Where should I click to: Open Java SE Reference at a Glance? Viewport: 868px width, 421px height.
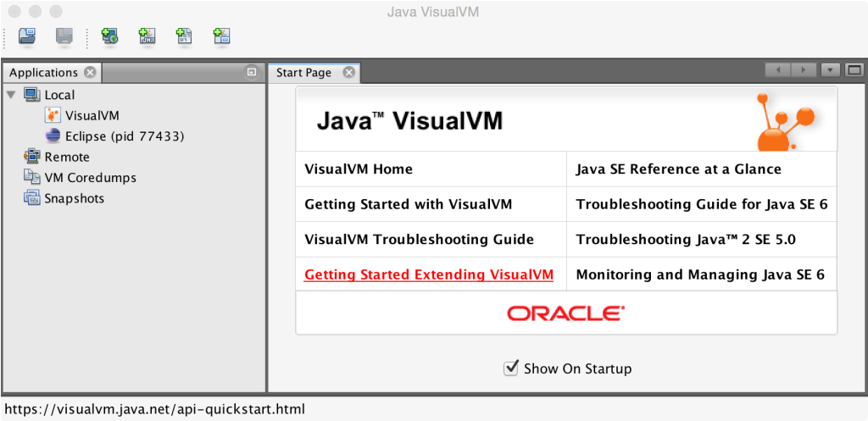679,169
